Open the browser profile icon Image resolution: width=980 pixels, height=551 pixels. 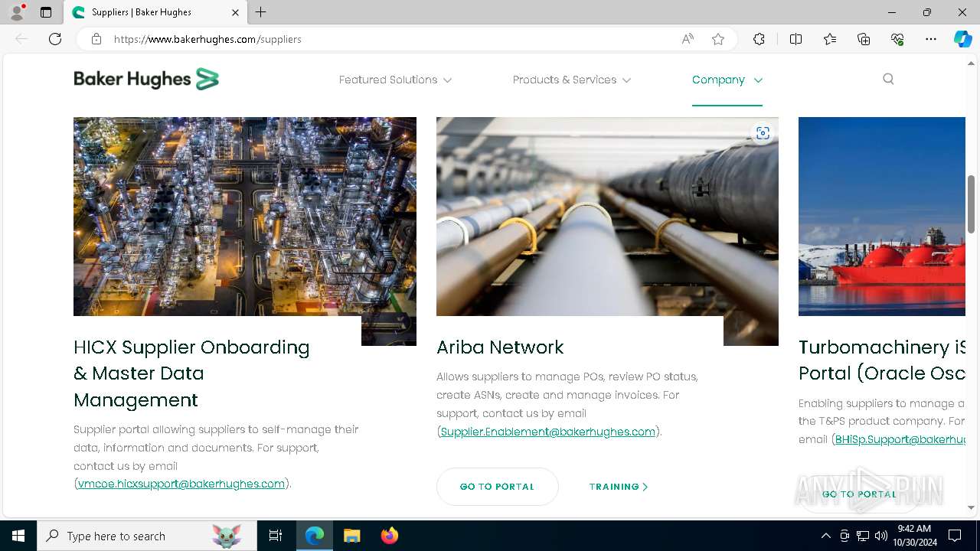pos(17,12)
